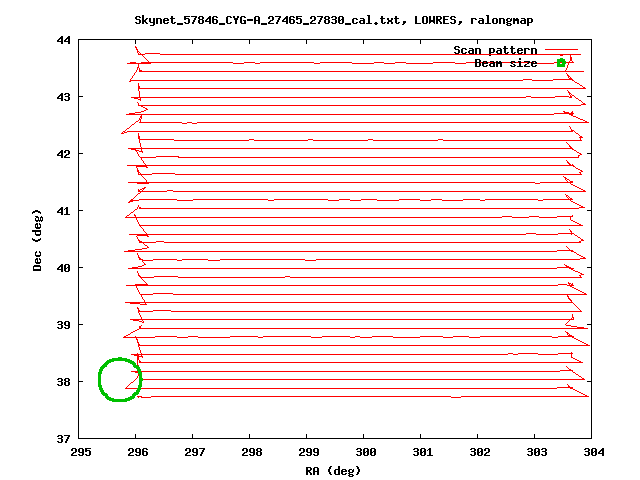Click the RA tick label 295
Viewport: 640px width, 480px height.
81,452
